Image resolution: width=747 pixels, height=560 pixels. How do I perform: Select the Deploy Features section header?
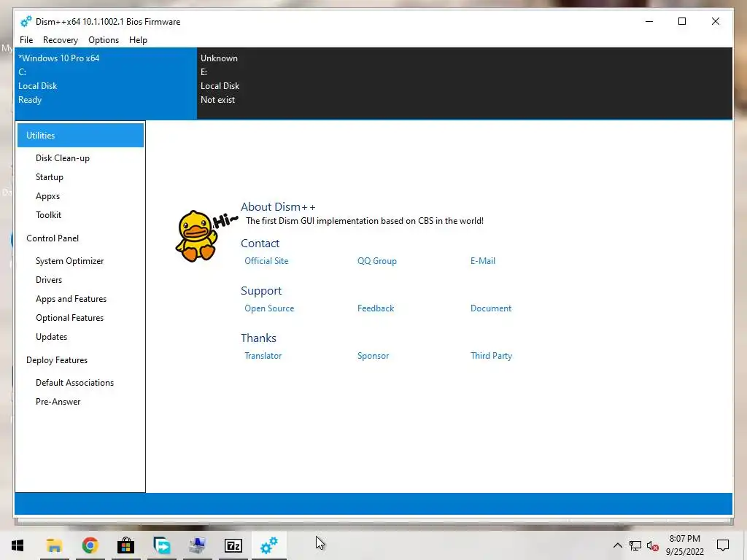(x=57, y=360)
